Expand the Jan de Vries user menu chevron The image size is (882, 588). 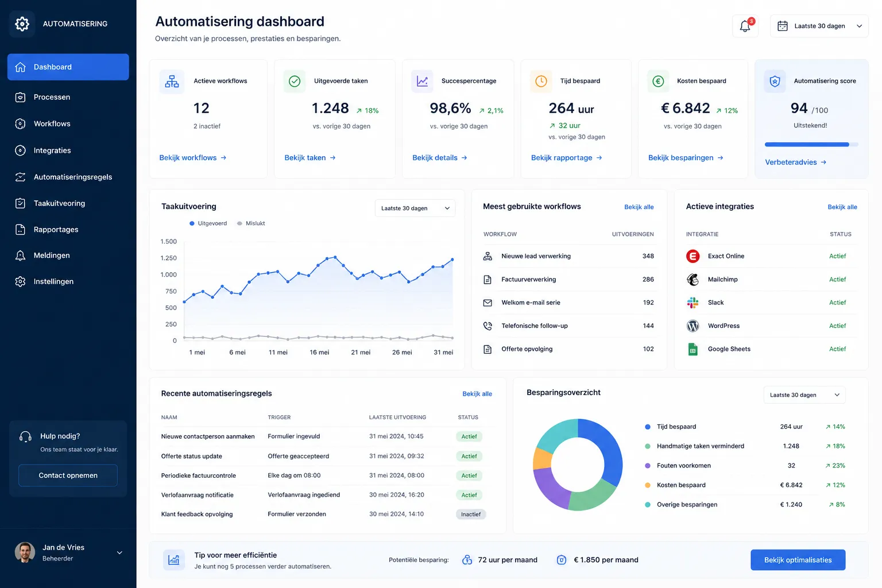point(120,553)
